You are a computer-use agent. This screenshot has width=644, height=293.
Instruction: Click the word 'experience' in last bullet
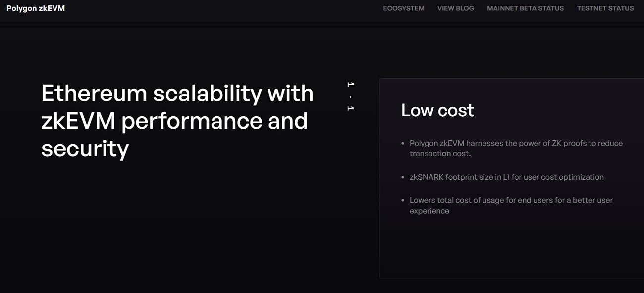(x=429, y=211)
